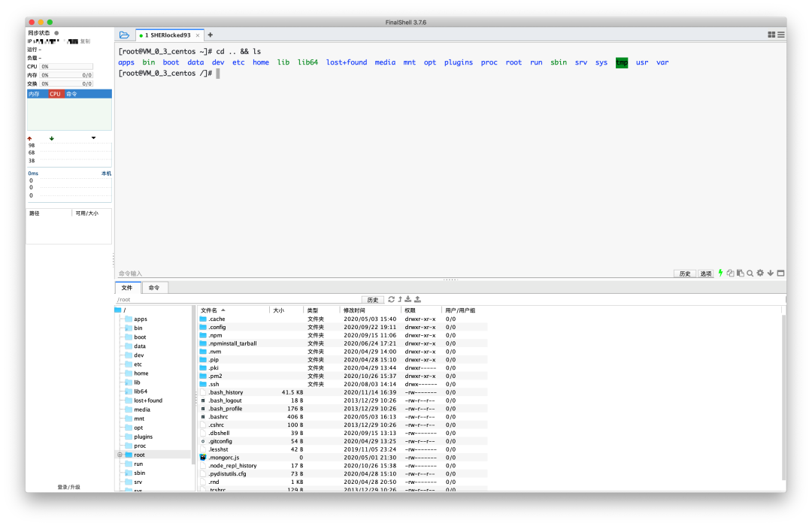812x526 pixels.
Task: Click the 选项 options button
Action: click(706, 274)
